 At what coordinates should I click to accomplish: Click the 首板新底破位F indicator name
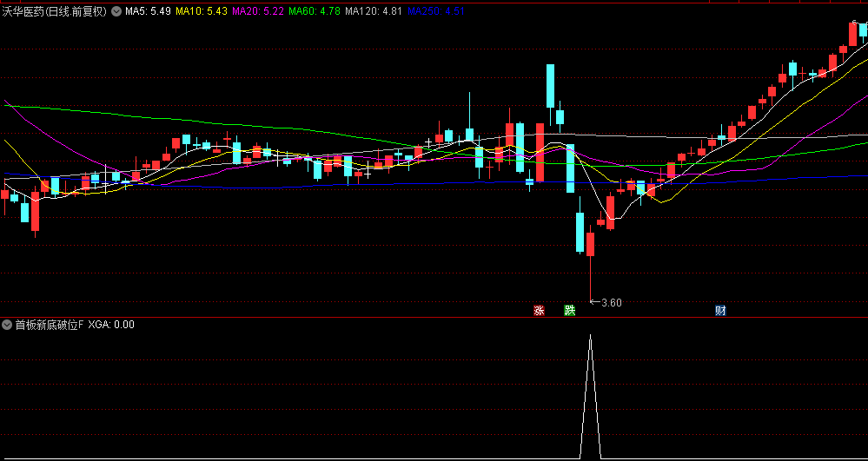coord(50,325)
